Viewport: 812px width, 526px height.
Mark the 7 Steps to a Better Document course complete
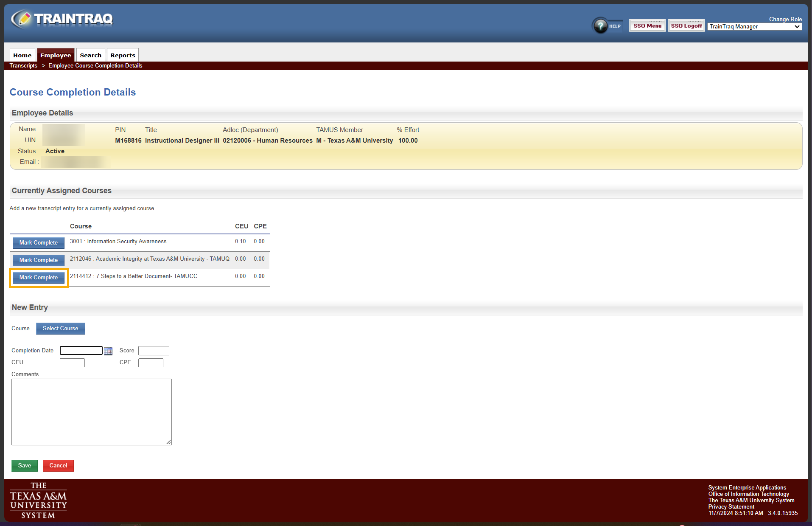tap(38, 277)
